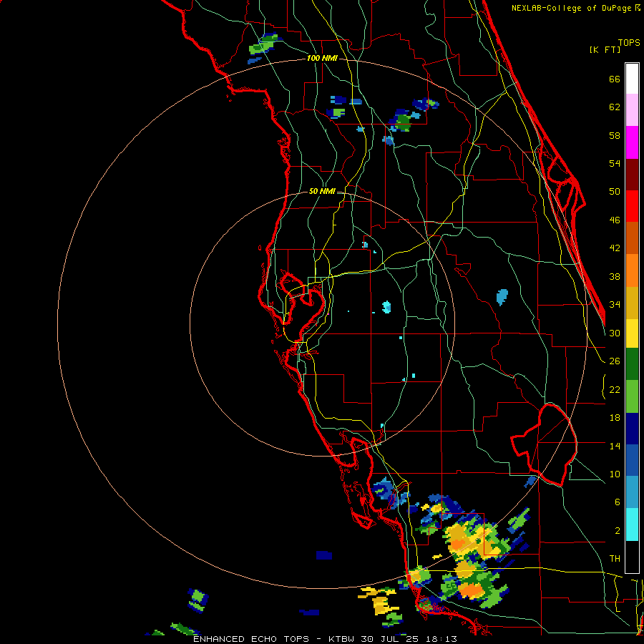Select the 66 value on the scale
Screen dimensions: 644x644
point(615,79)
